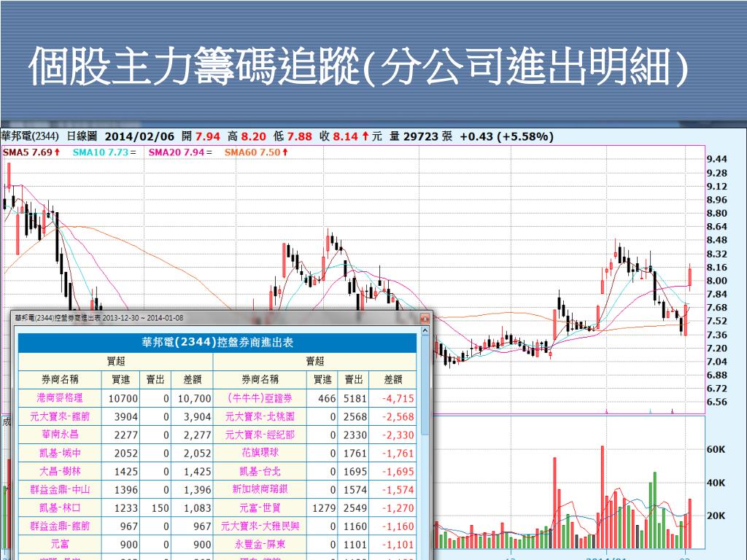The image size is (747, 560).
Task: Open broker link 華南永昌
Action: tap(60, 435)
